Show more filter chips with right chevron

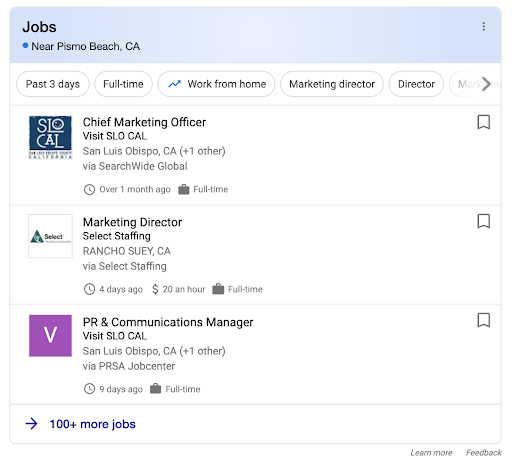coord(486,84)
